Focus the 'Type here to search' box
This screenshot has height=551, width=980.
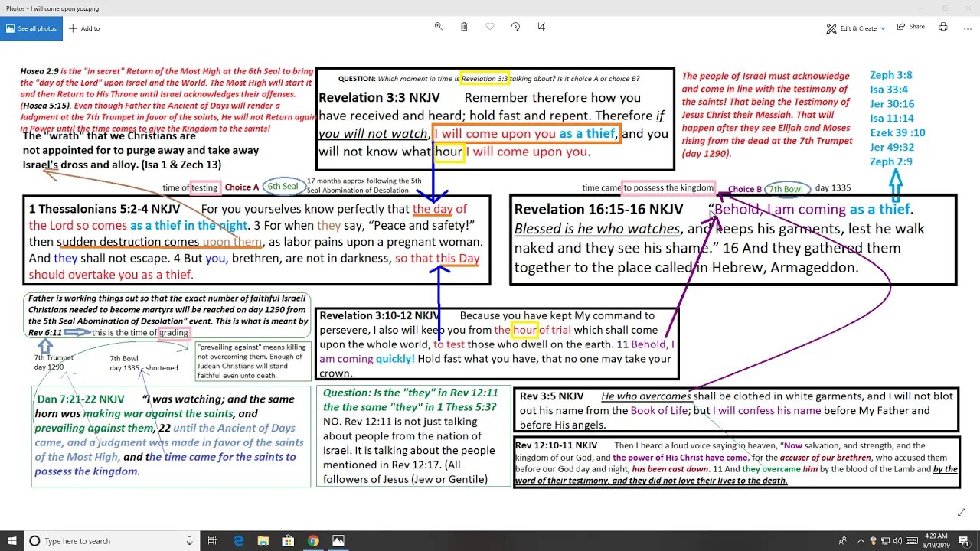pyautogui.click(x=111, y=540)
